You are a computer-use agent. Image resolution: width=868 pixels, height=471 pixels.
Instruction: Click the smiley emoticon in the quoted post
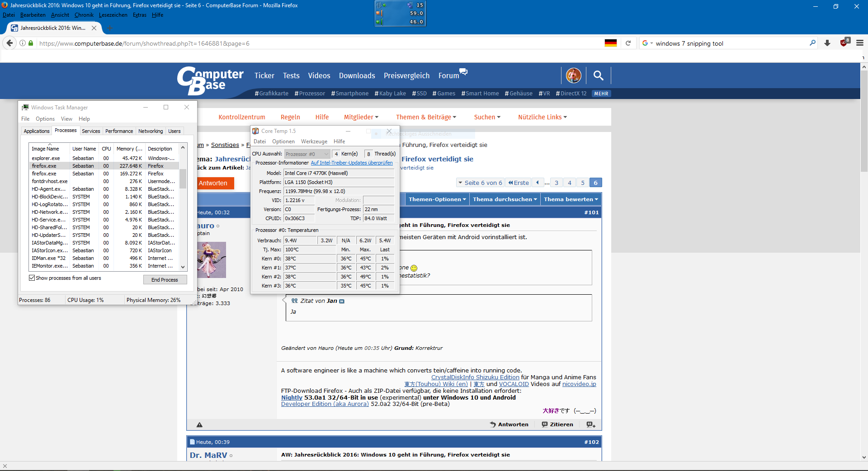click(414, 268)
